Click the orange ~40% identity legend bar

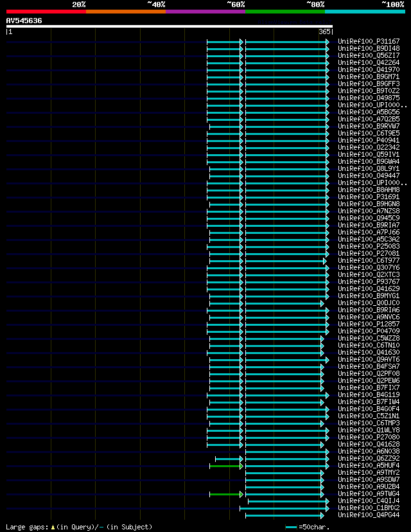(126, 12)
